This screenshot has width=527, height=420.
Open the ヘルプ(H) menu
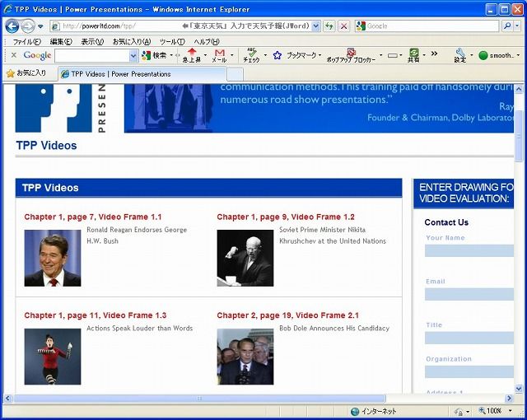(x=207, y=42)
